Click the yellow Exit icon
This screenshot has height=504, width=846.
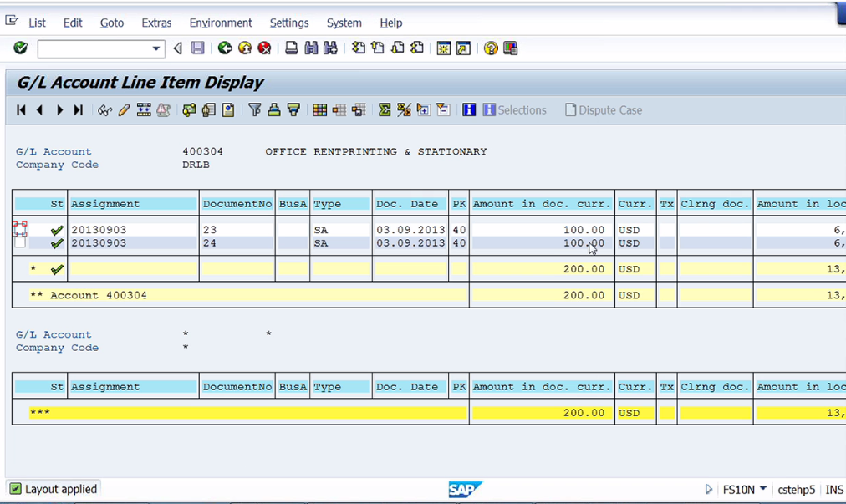point(245,48)
